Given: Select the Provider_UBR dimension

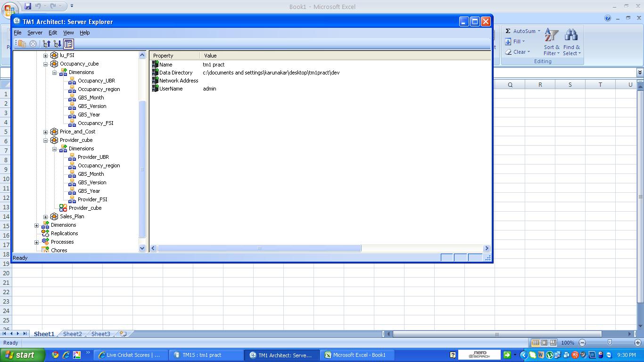Looking at the screenshot, I should (93, 157).
